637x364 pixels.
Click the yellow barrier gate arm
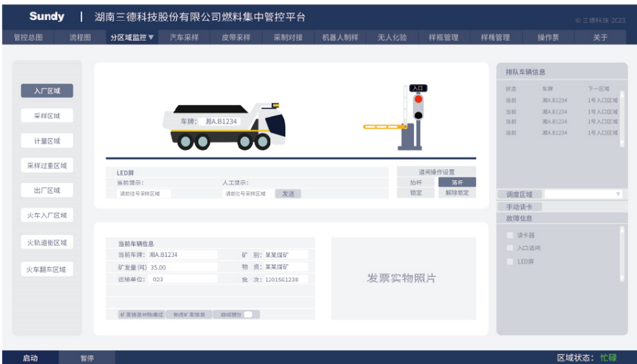(x=384, y=127)
